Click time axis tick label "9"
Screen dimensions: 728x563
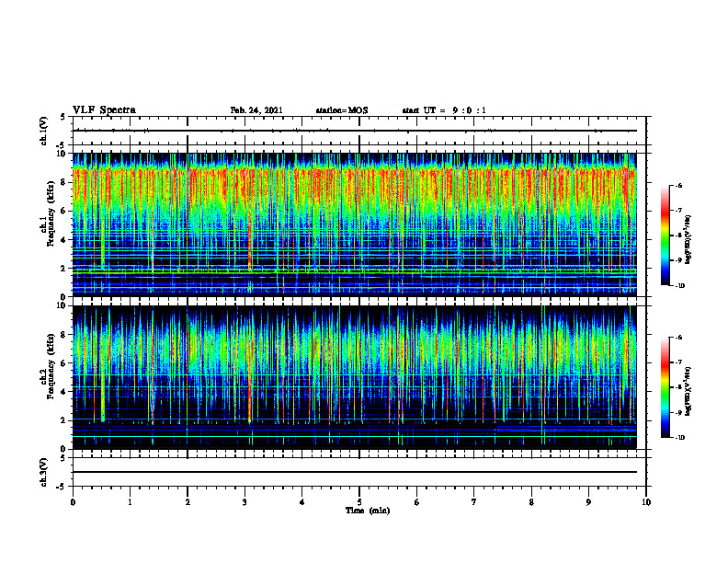[x=588, y=502]
